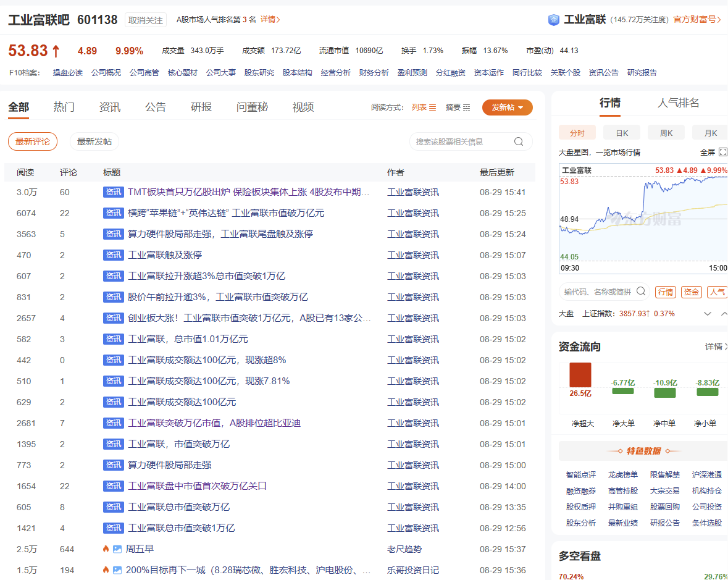Image resolution: width=728 pixels, height=580 pixels.
Task: Expand the 大盘 index dropdown chevron
Action: pos(707,314)
